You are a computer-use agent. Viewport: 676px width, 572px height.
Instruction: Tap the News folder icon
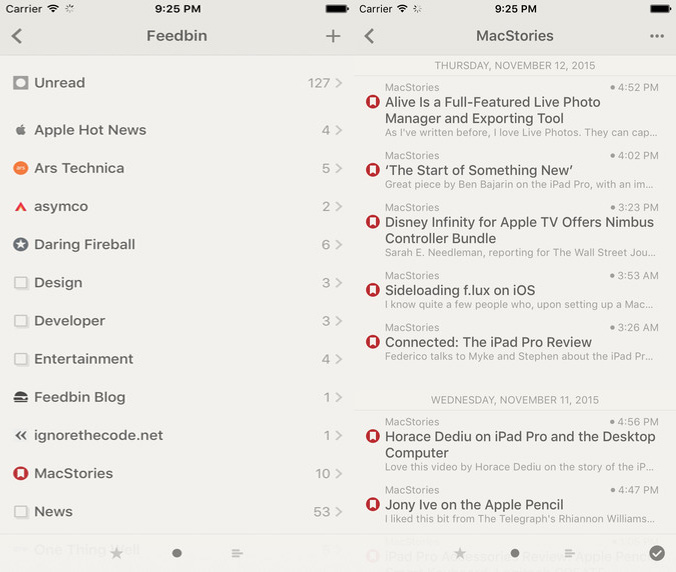[21, 512]
